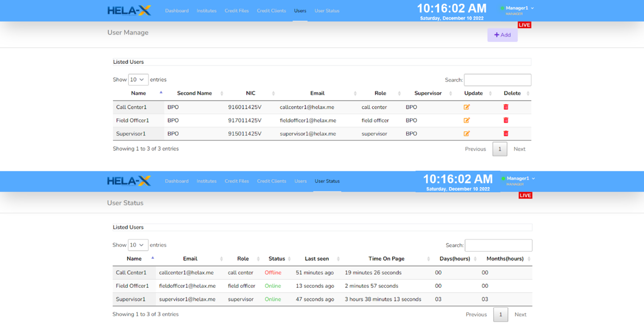Open the Credit Clients section

tap(271, 10)
